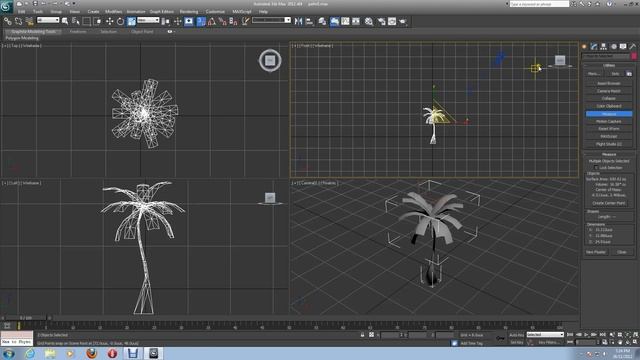Click the Align tool icon
This screenshot has height=360, width=640.
[x=309, y=21]
